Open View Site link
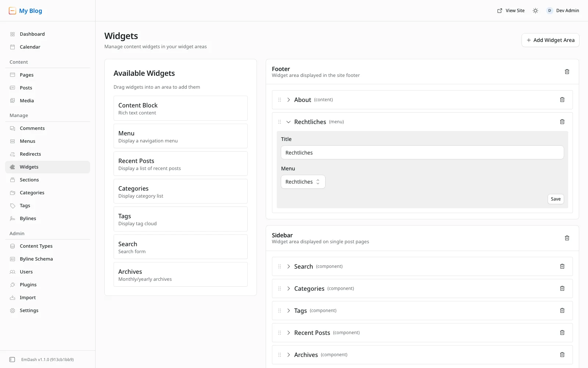 (511, 11)
